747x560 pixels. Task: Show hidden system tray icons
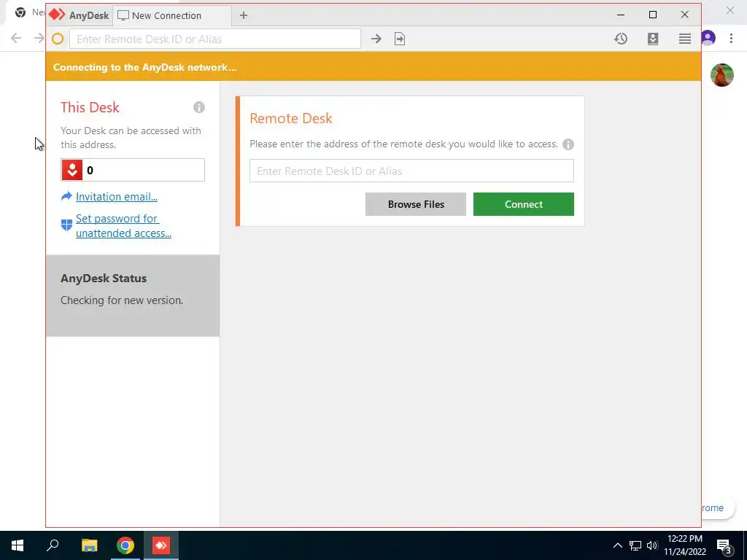pos(617,545)
